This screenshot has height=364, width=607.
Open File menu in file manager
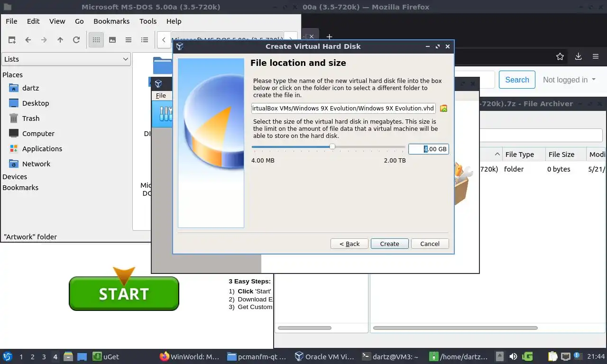[11, 21]
